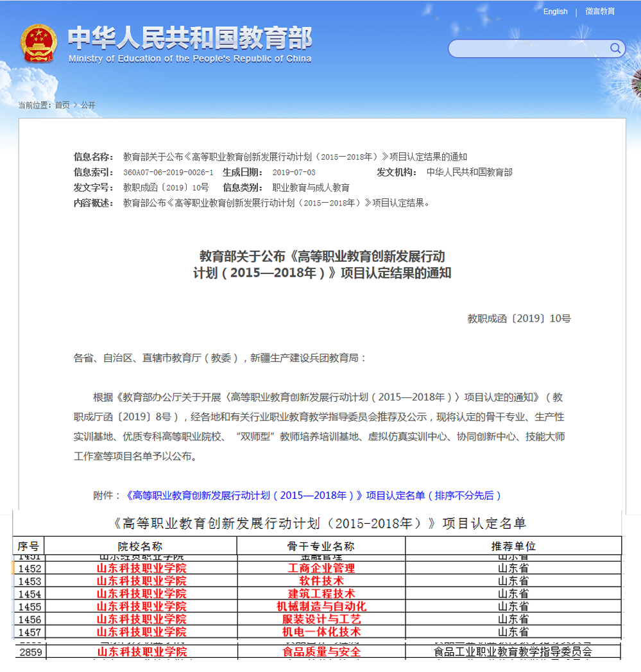This screenshot has width=641, height=672.
Task: Click 中华人民共和国教育部 beside 发文机构
Action: [x=470, y=172]
